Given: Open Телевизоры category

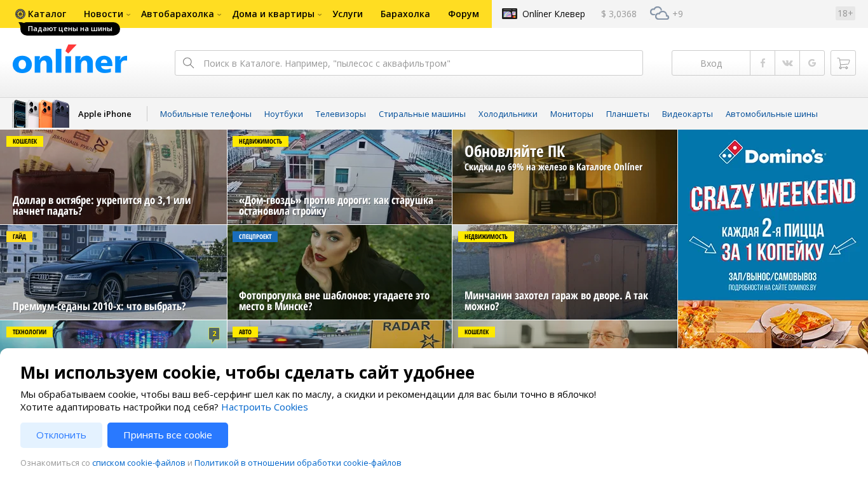Looking at the screenshot, I should click(x=341, y=114).
